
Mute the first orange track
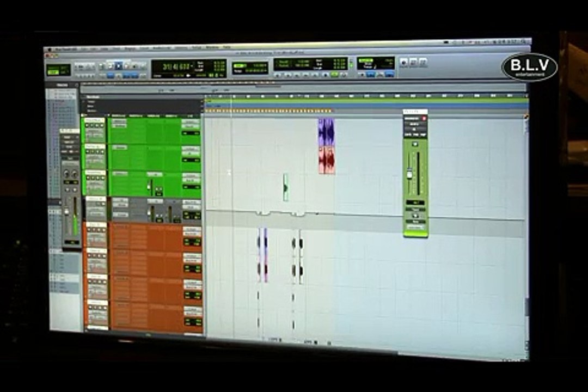coord(104,230)
